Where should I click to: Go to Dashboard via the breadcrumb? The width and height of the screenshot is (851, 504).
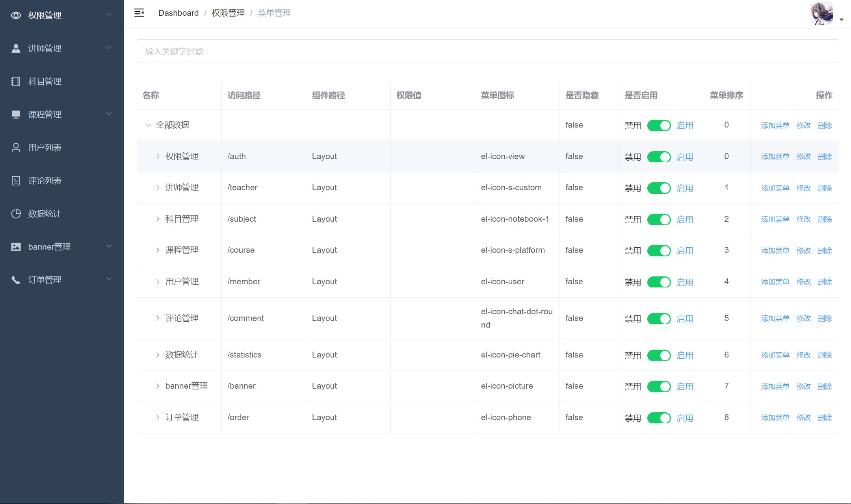click(x=178, y=13)
